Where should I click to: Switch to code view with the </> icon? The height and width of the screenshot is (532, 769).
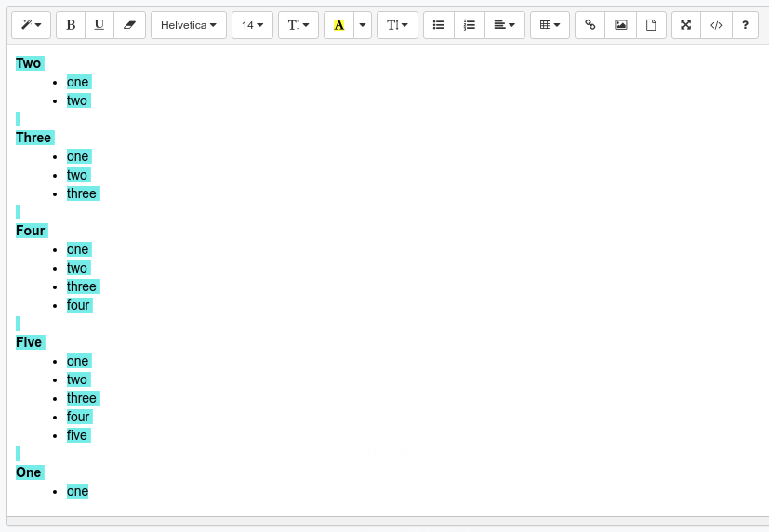tap(716, 25)
